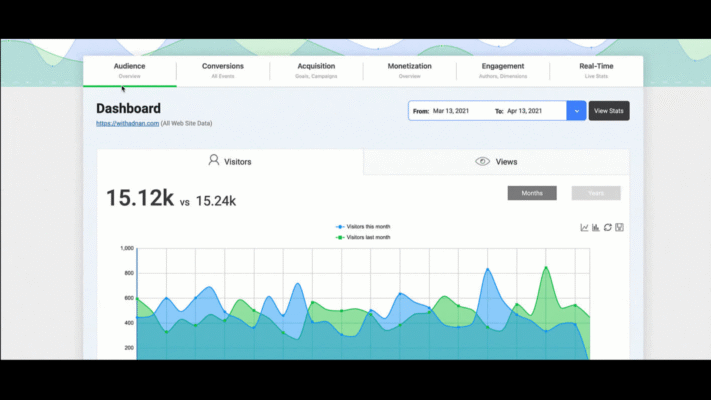Open the date range dropdown arrow

point(576,111)
